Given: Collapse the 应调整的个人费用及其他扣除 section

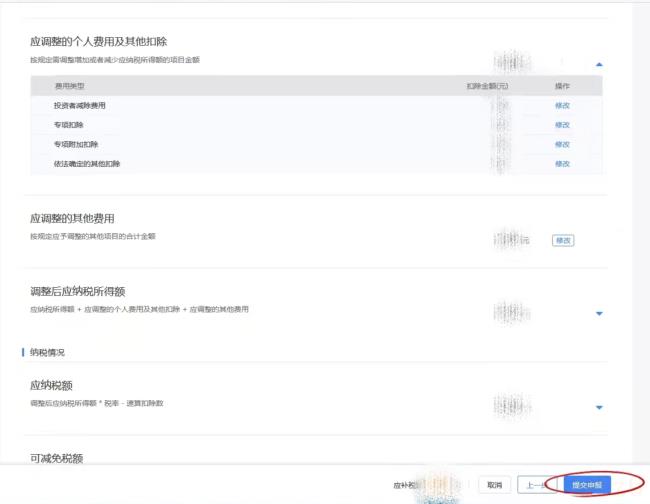Looking at the screenshot, I should point(599,64).
